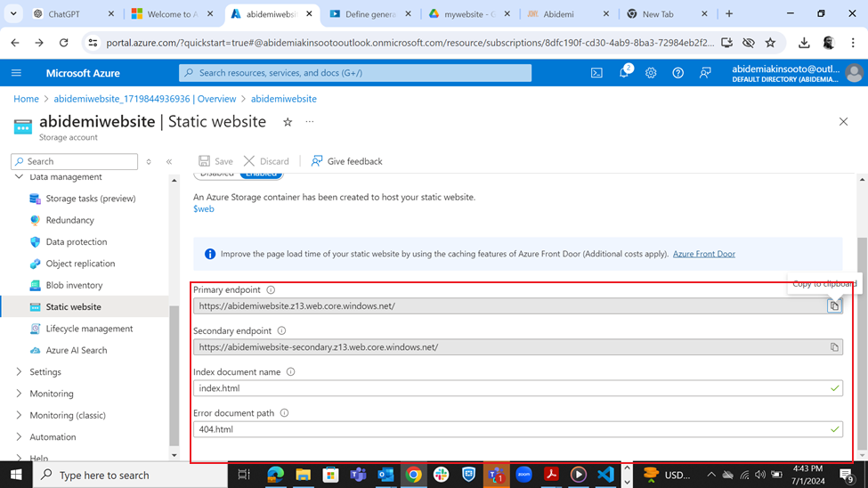This screenshot has width=868, height=488.
Task: Open Azure Front Door link
Action: point(704,254)
